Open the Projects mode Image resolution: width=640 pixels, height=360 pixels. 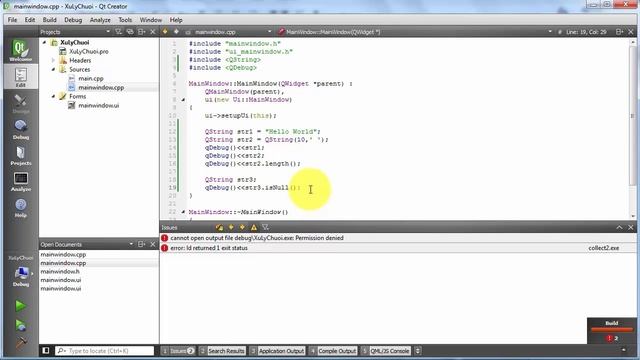[x=20, y=156]
